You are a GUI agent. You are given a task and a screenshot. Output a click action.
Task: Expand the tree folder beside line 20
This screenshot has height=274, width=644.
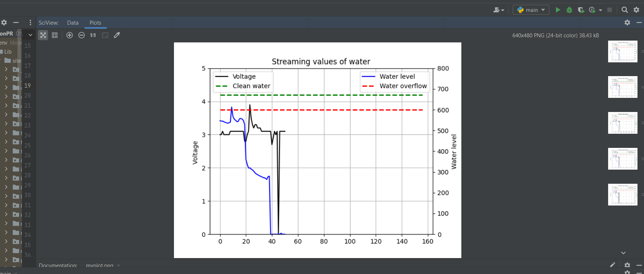6,96
